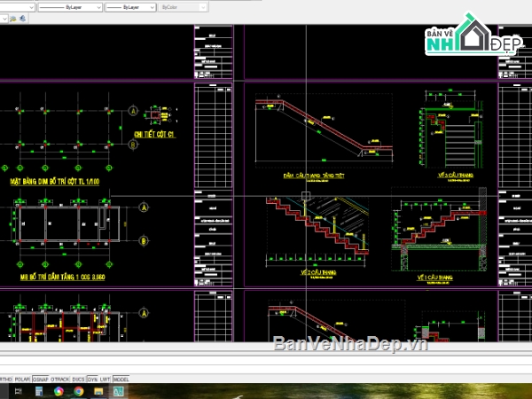Open the linetype ByLayer dropdown

(70, 7)
